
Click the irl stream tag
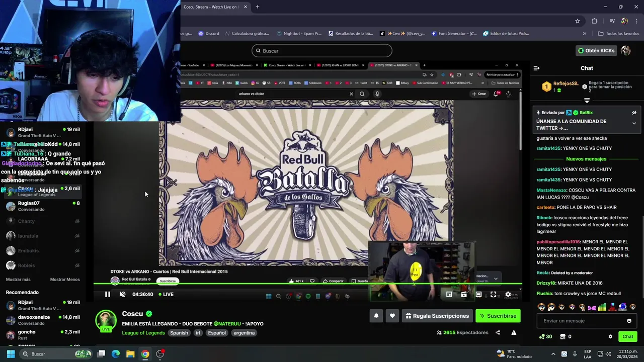pos(198,333)
